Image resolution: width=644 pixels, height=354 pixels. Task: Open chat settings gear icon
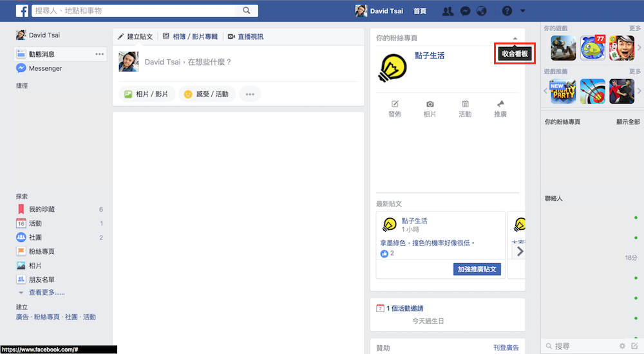point(622,346)
